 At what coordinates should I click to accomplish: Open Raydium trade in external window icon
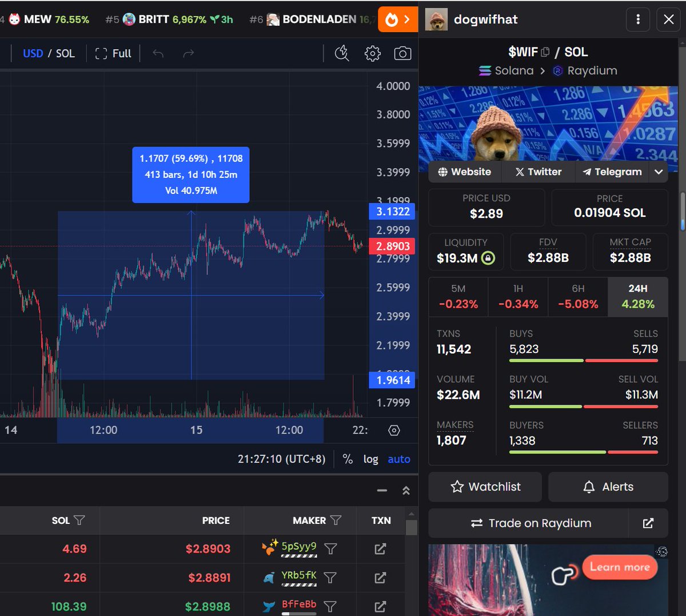(x=648, y=523)
